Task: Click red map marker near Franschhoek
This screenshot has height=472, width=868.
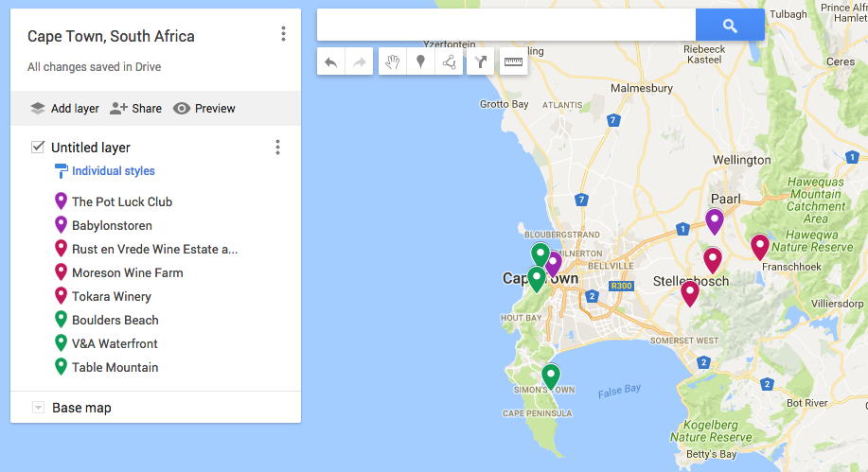Action: [759, 247]
